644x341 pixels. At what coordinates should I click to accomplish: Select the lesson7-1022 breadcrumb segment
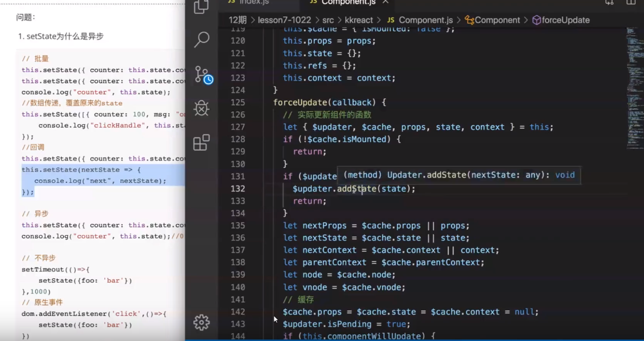pos(285,20)
